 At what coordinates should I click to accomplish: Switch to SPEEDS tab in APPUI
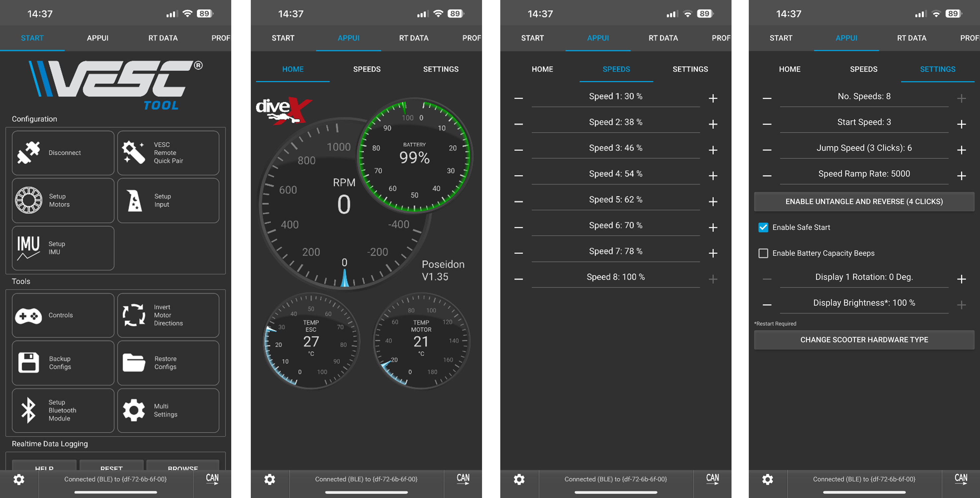[367, 69]
